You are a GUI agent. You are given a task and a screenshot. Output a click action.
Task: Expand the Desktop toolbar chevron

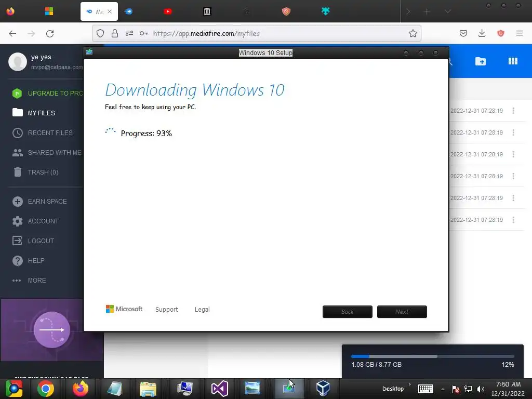[x=409, y=385]
